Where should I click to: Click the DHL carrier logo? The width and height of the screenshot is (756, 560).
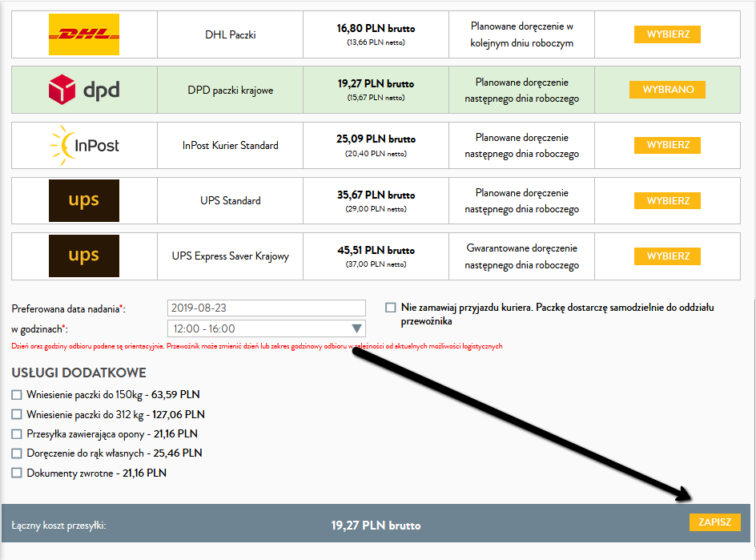tap(84, 34)
